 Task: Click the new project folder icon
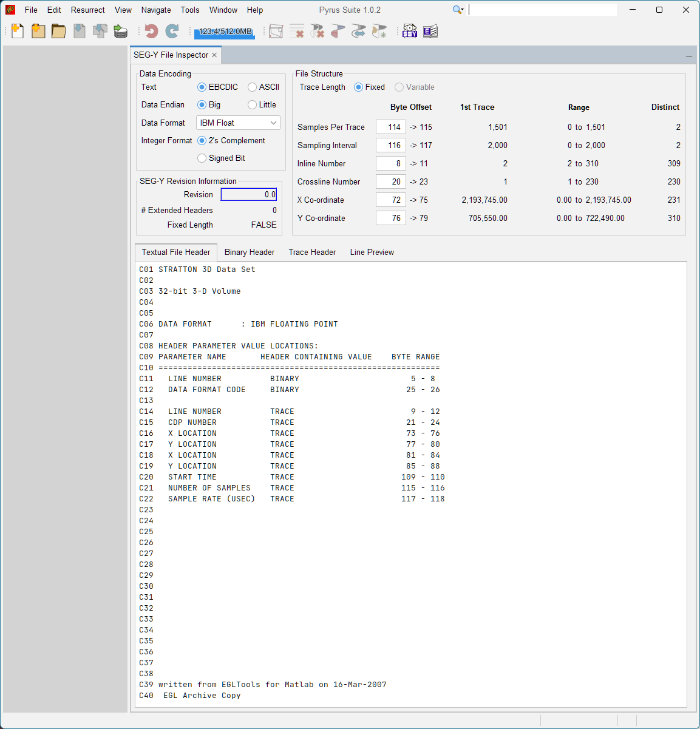click(x=38, y=31)
